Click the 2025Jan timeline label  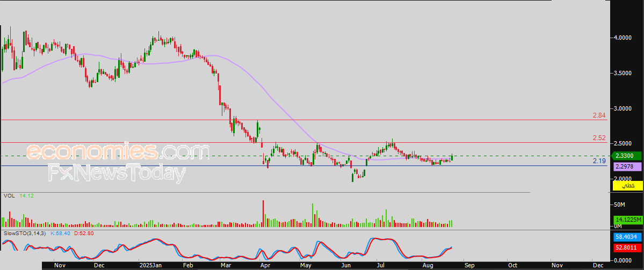click(x=151, y=266)
